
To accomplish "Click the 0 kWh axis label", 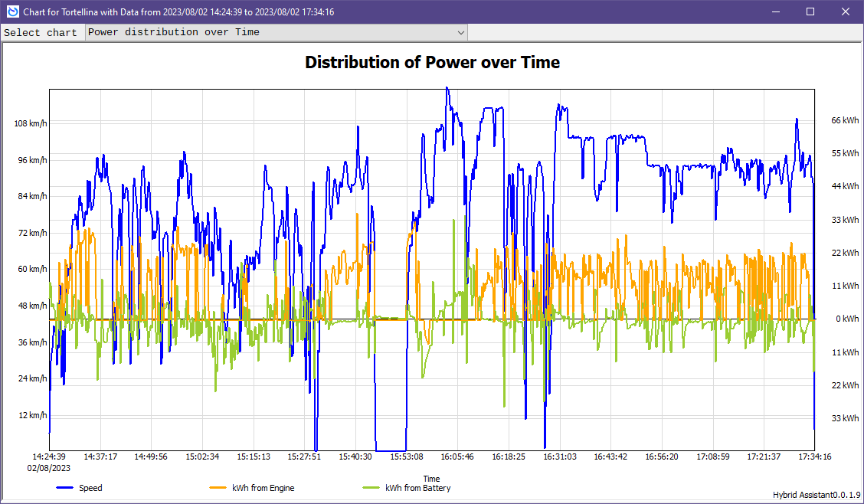I will [847, 319].
